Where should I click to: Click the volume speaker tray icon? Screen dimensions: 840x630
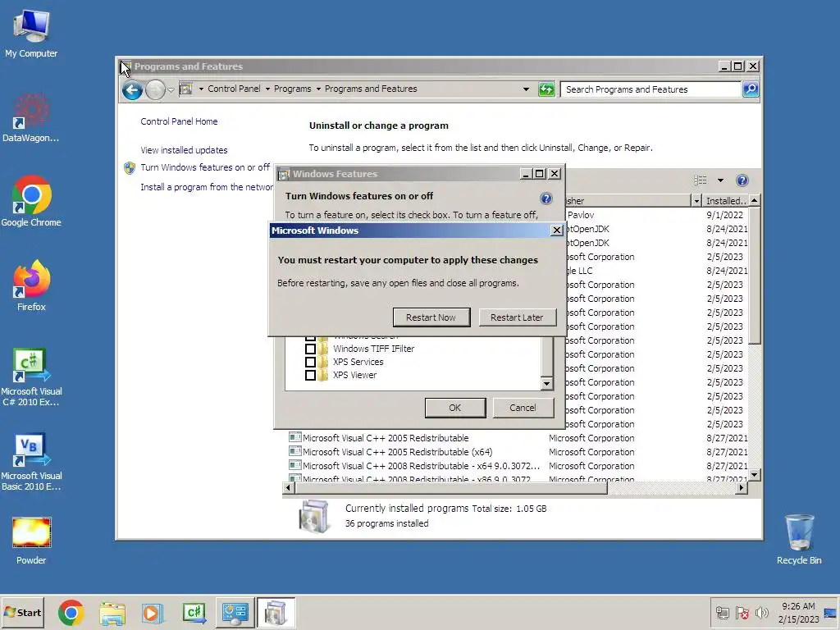click(x=761, y=613)
